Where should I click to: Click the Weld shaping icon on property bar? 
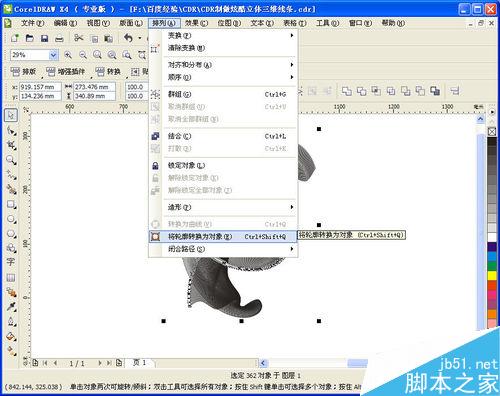[347, 91]
